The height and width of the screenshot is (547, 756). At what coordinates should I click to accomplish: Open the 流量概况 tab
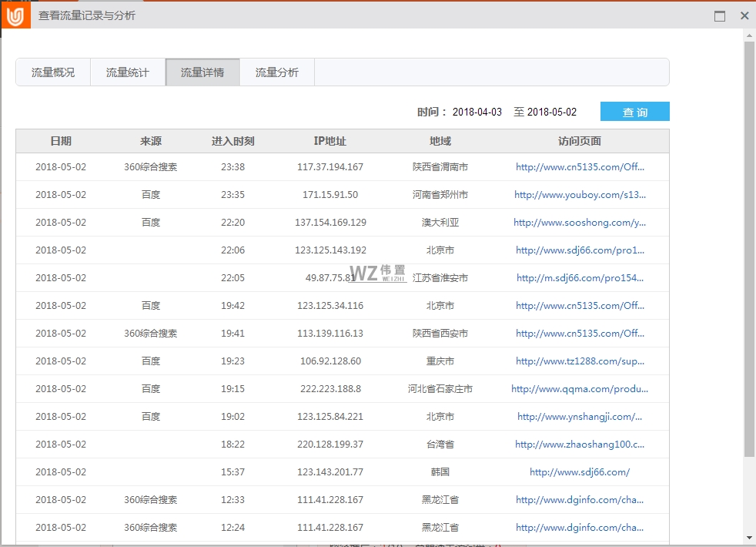[x=53, y=72]
